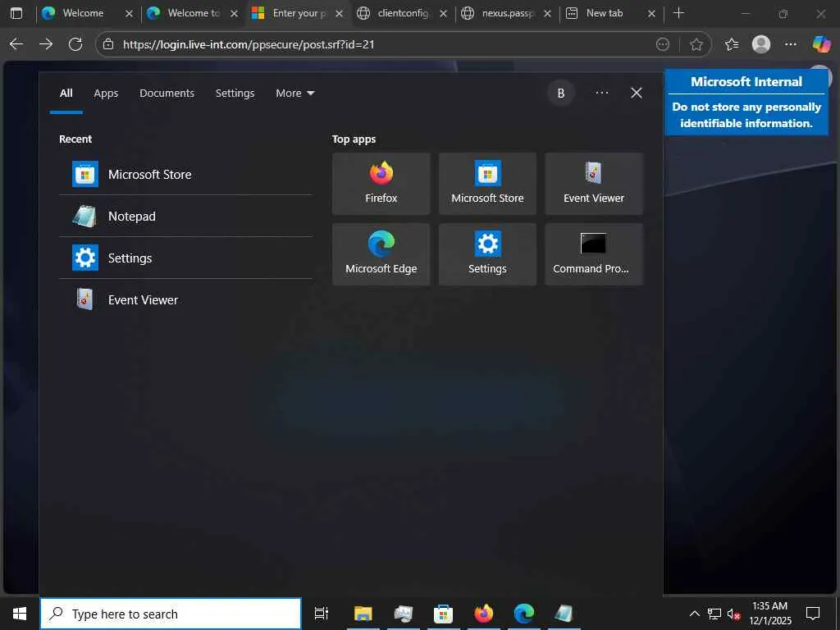Click the feedback smiley icon in address bar

663,44
